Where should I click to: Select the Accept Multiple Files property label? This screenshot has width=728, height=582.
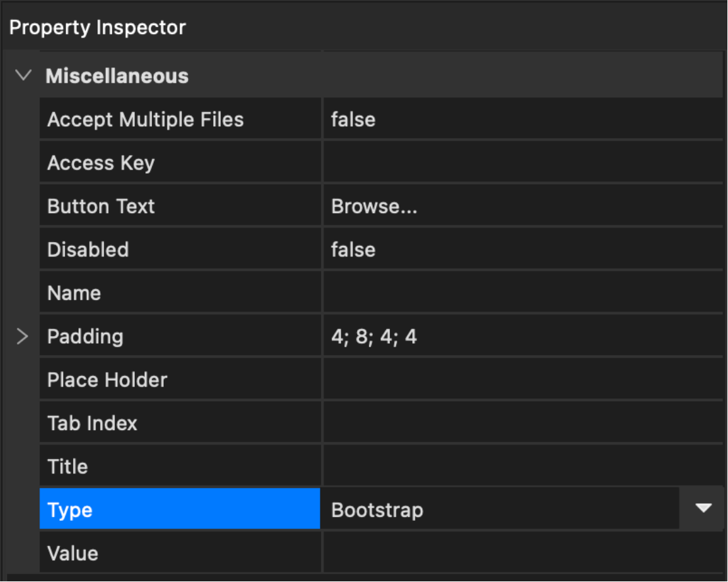[x=145, y=120]
